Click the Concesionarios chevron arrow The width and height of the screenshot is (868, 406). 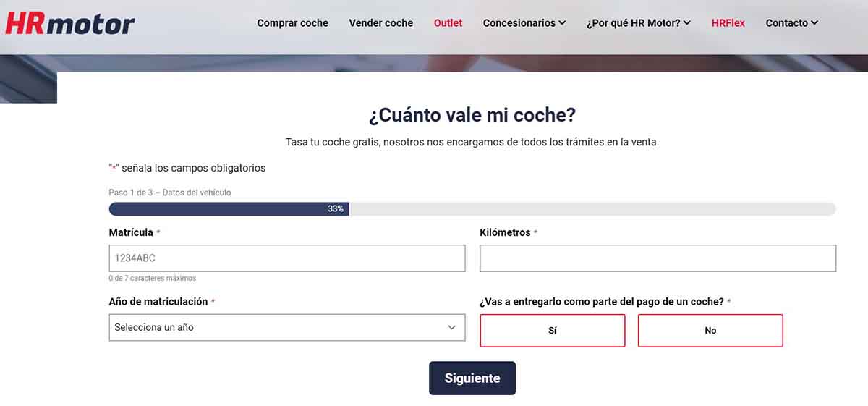pos(562,23)
